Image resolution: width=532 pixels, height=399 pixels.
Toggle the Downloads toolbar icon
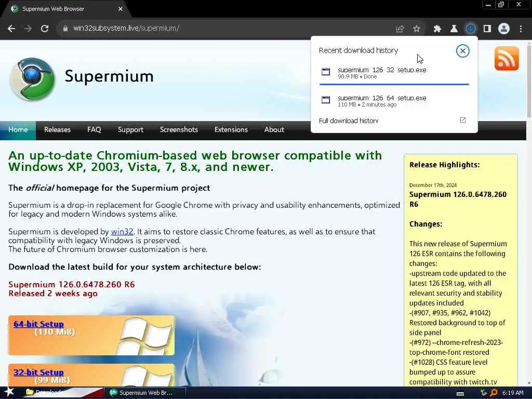[x=471, y=29]
